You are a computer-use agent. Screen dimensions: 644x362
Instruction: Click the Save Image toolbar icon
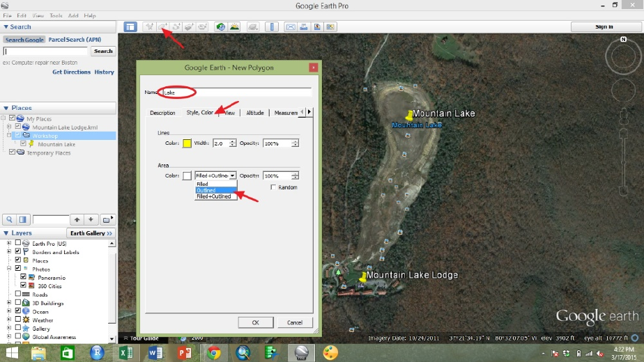(x=317, y=27)
